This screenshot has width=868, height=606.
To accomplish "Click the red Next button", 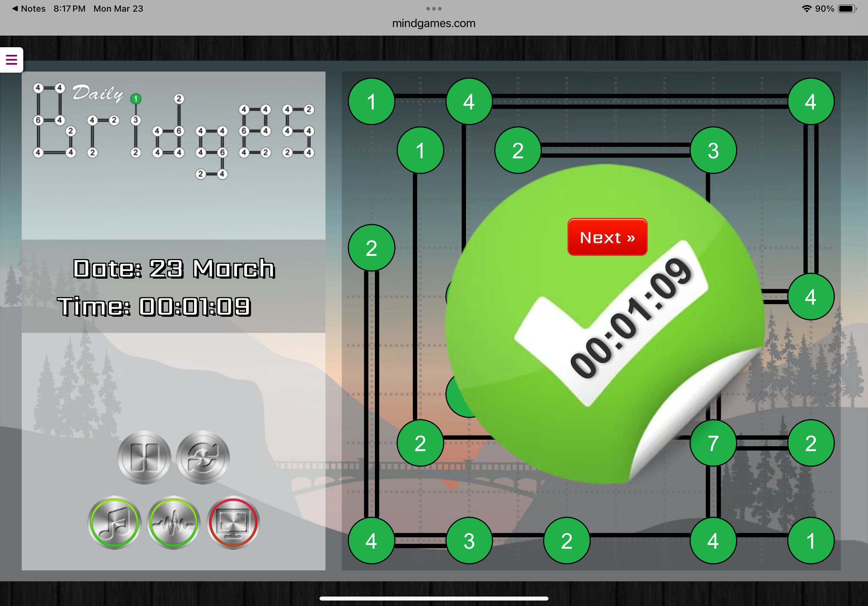I will [607, 237].
